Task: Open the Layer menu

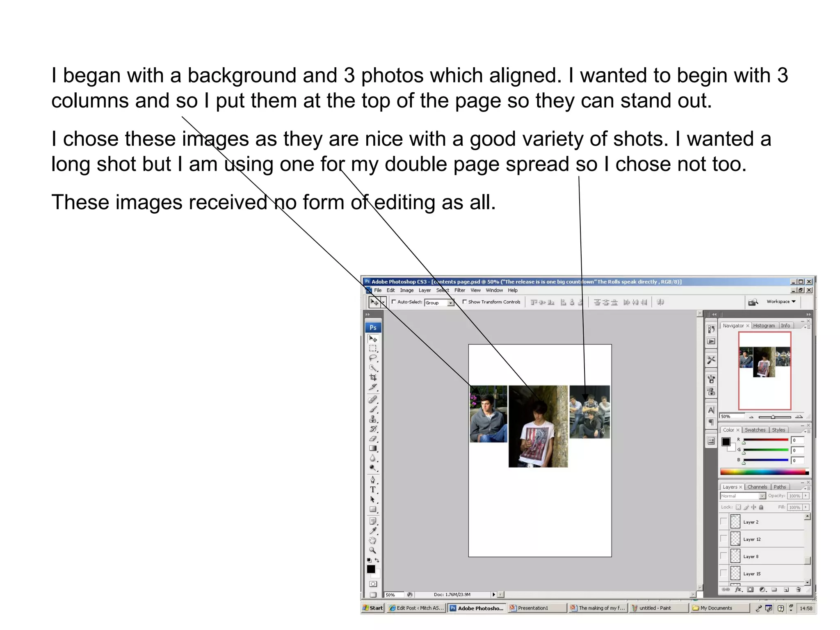Action: (425, 290)
